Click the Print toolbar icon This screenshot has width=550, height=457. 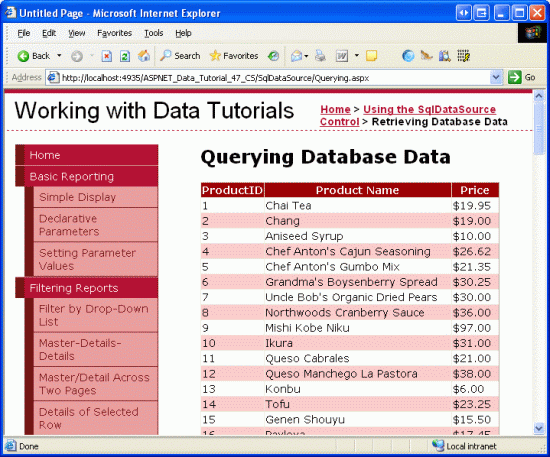(320, 56)
